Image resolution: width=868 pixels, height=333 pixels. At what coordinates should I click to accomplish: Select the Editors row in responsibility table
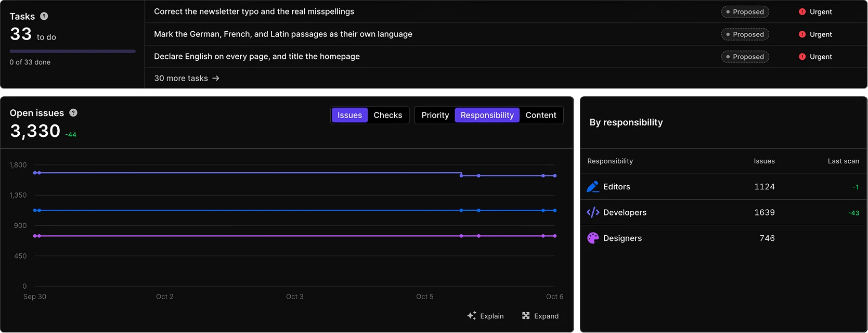click(723, 187)
